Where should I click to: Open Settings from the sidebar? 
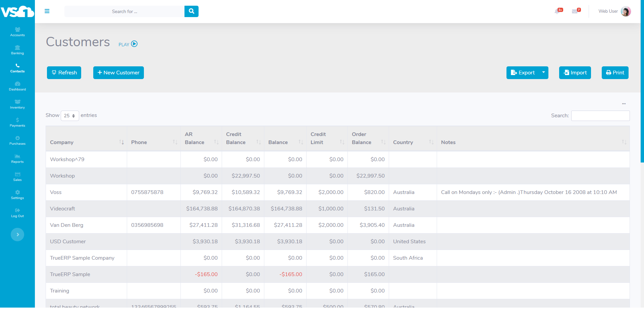tap(17, 194)
